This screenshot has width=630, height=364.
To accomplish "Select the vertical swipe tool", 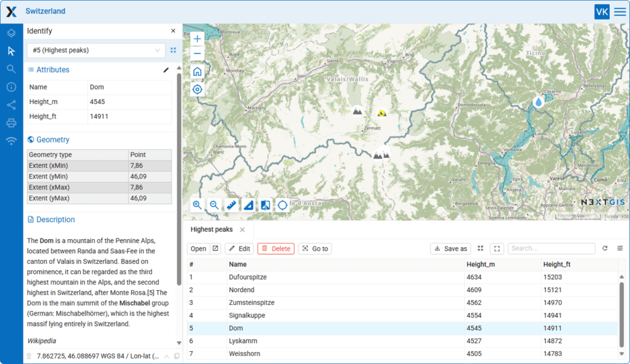I will pyautogui.click(x=266, y=205).
